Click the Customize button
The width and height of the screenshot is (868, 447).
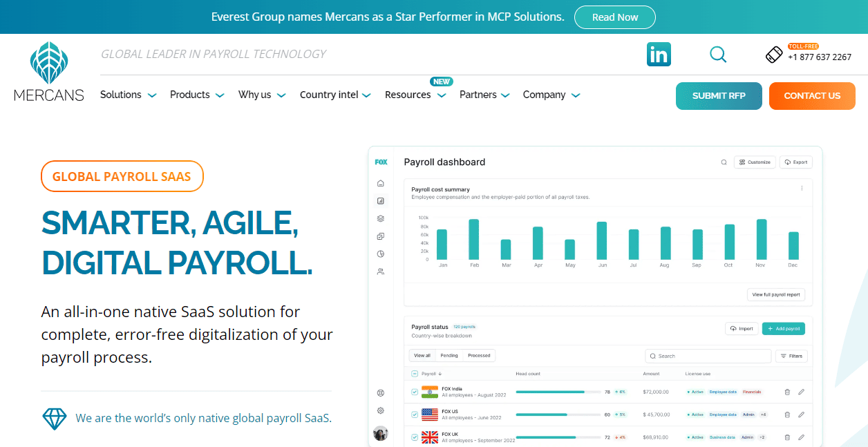(x=755, y=162)
